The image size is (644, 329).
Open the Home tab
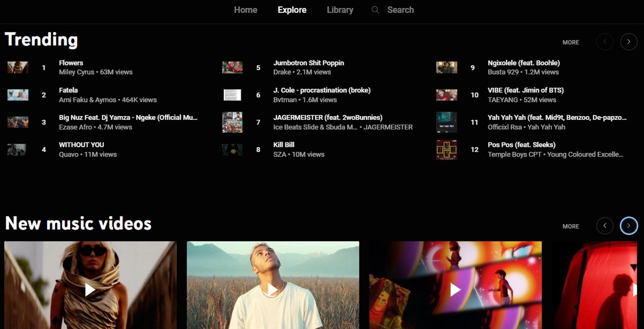tap(246, 10)
